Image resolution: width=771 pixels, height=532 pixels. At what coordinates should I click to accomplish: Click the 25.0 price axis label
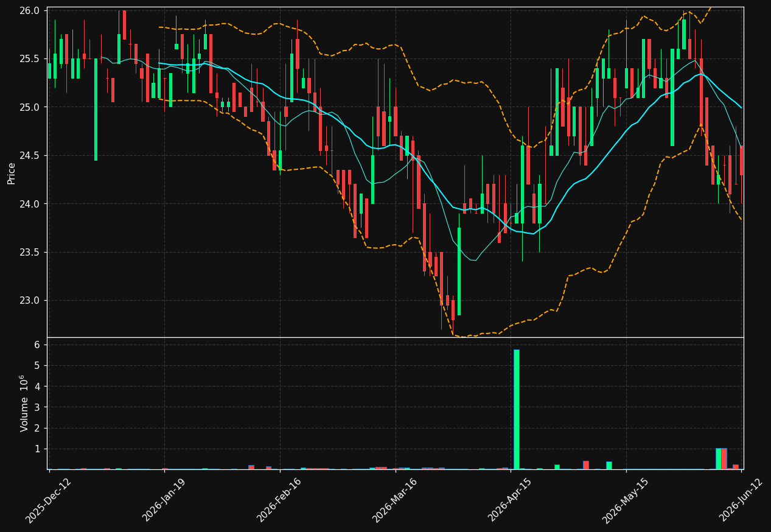point(30,107)
